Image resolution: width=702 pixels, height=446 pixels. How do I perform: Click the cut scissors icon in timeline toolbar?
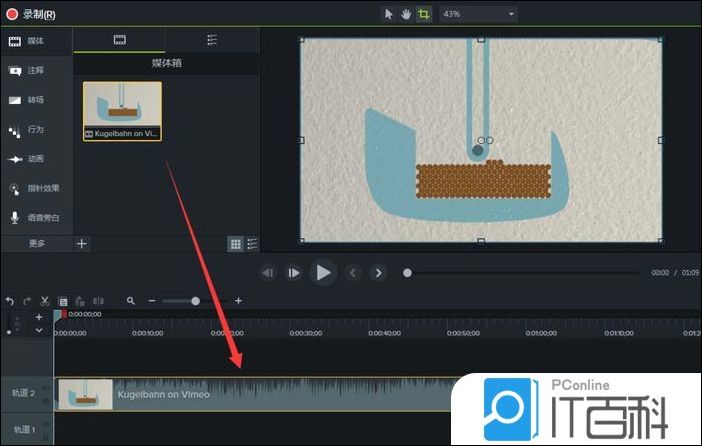tap(45, 301)
